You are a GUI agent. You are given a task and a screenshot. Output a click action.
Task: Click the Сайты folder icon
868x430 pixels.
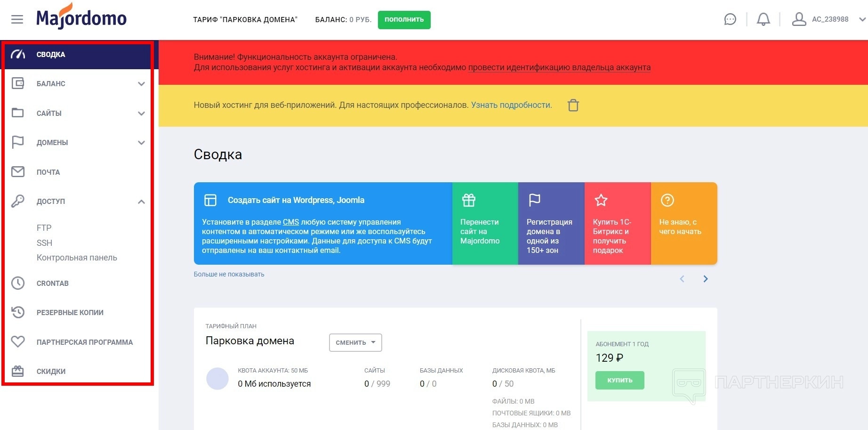tap(18, 113)
